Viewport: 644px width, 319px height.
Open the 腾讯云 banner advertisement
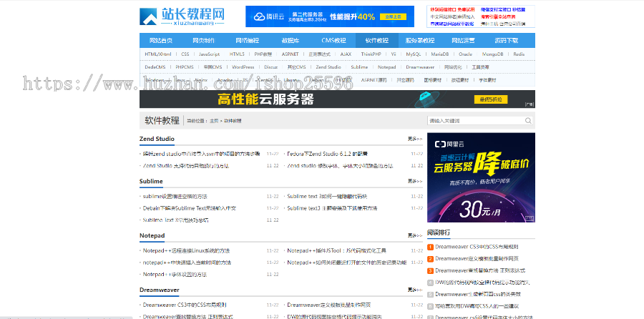(330, 16)
